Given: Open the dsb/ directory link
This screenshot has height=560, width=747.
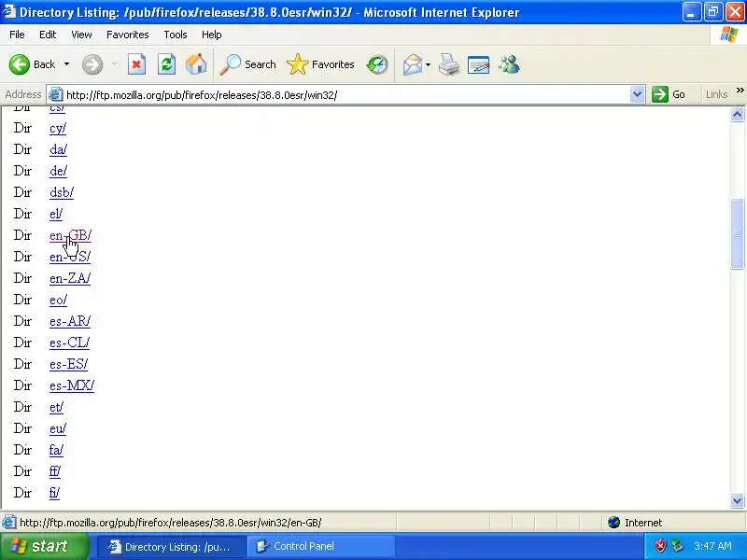Looking at the screenshot, I should [x=62, y=192].
